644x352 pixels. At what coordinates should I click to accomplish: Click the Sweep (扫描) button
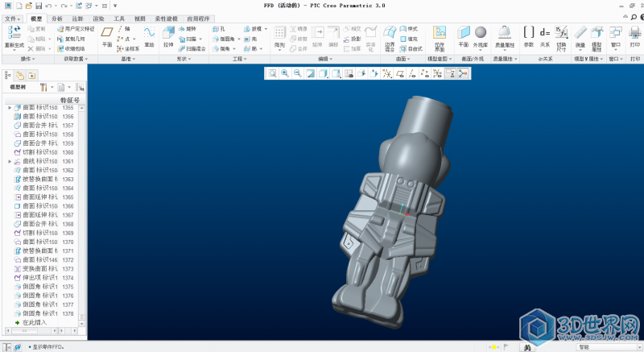click(x=188, y=39)
